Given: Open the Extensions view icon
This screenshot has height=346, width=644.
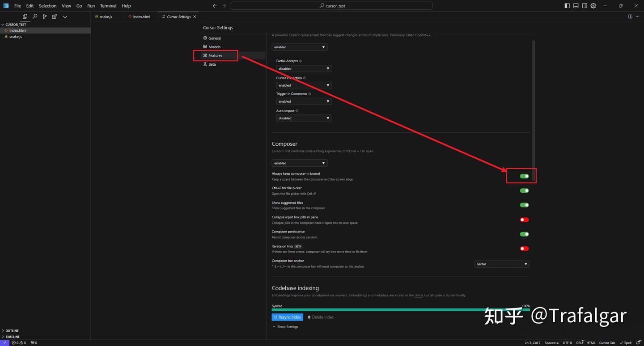Looking at the screenshot, I should pyautogui.click(x=54, y=17).
